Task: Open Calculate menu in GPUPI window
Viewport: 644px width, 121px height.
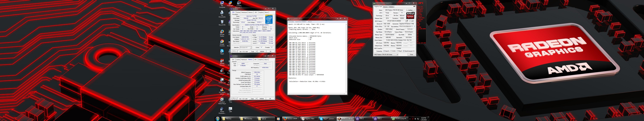Action: pos(291,22)
